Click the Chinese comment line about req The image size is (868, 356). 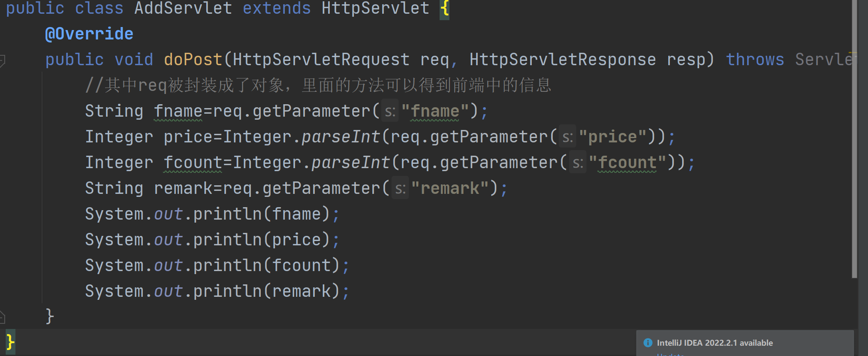317,85
